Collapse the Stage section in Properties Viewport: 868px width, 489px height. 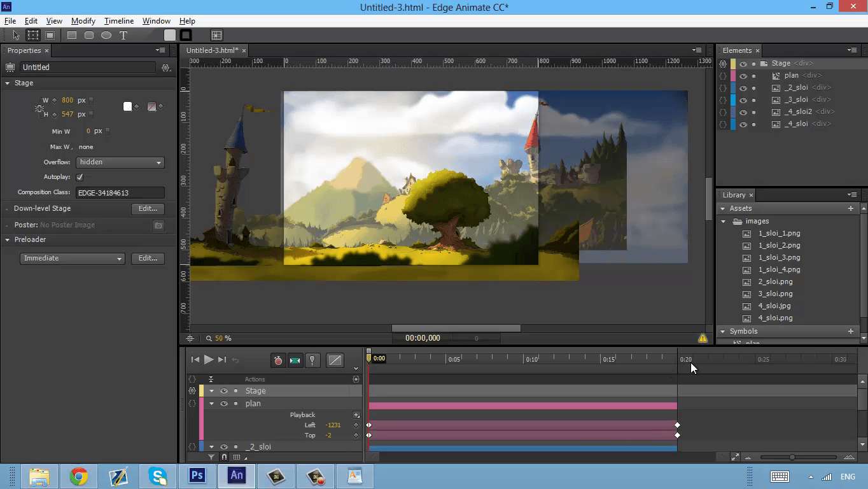coord(8,83)
